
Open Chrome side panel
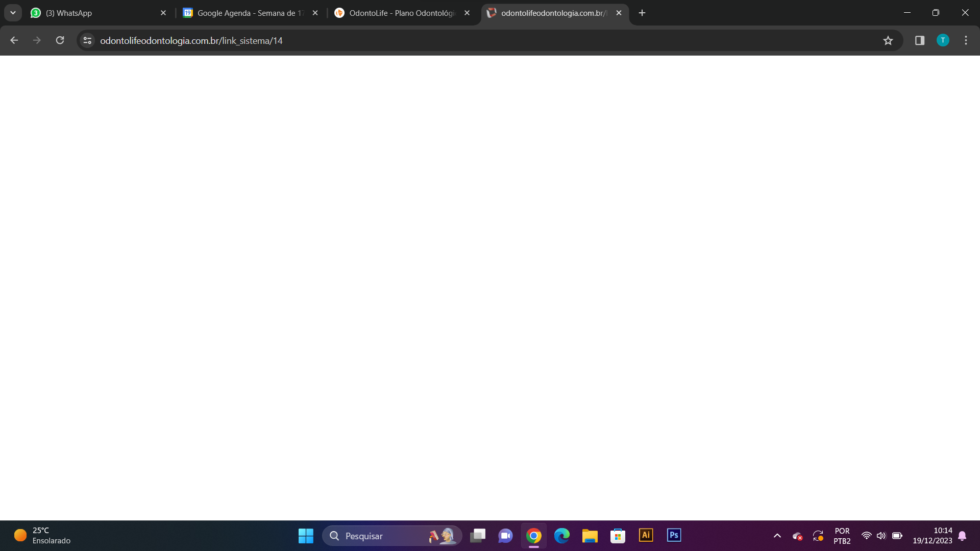click(920, 40)
